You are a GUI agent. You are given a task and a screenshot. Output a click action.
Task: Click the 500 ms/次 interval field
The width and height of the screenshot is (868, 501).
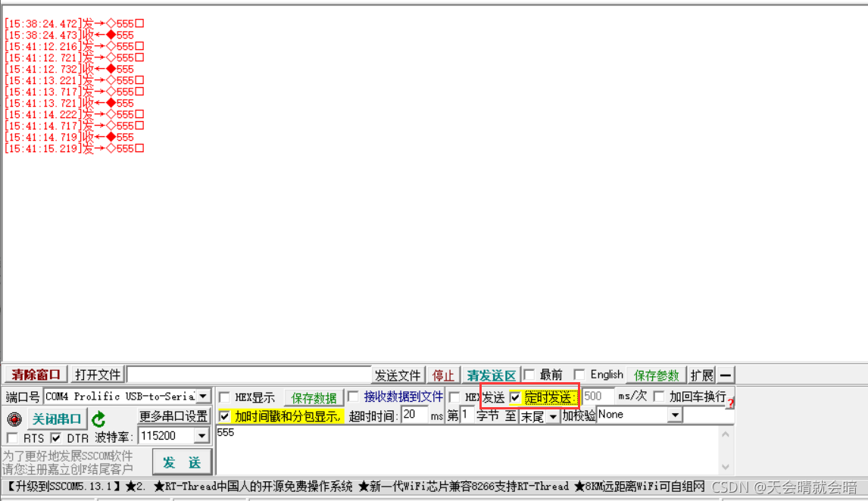click(598, 397)
